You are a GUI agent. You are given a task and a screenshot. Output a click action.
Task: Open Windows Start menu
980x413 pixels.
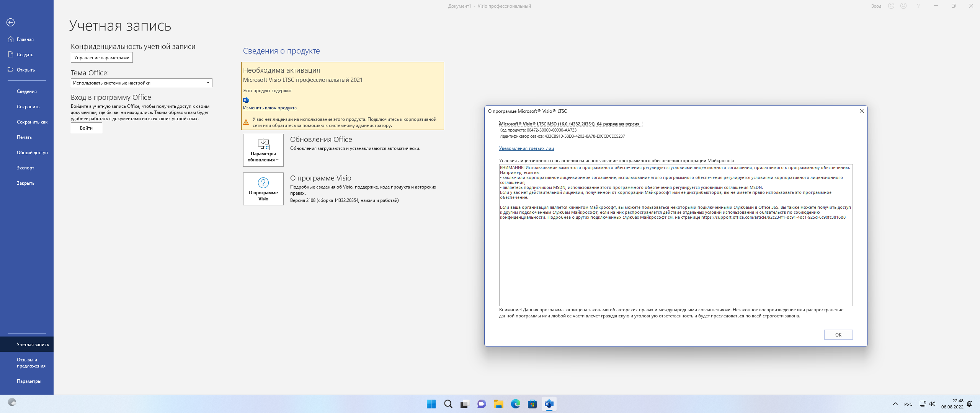click(x=431, y=404)
